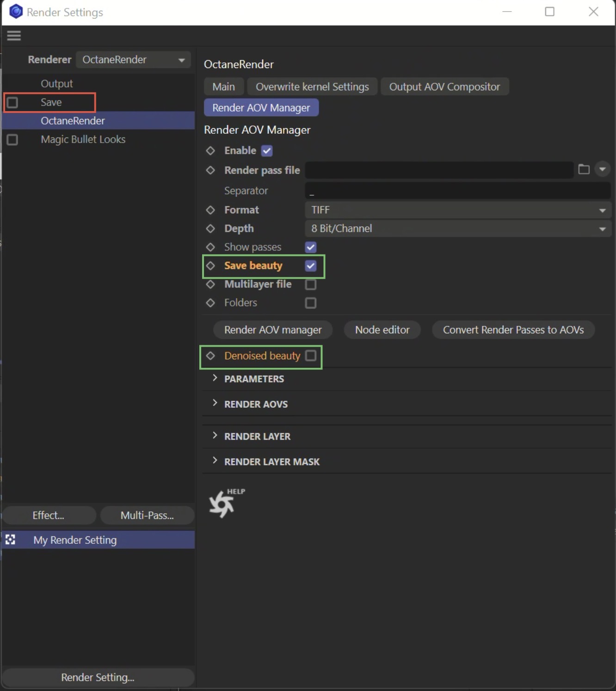
Task: Click the keyframe diamond next to Folders
Action: click(x=210, y=303)
